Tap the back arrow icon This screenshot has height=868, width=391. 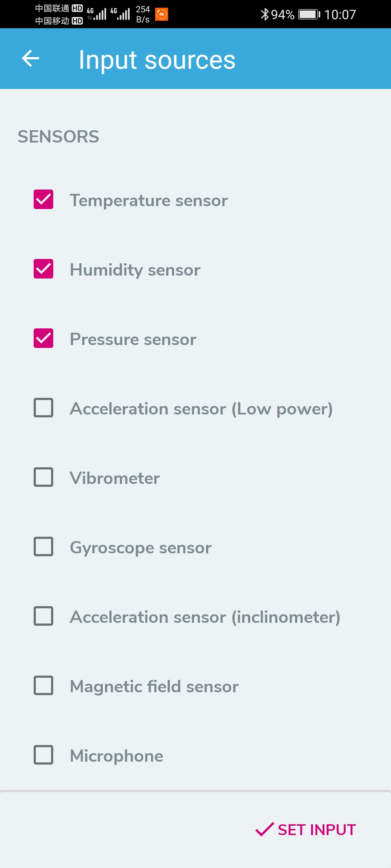[x=30, y=59]
